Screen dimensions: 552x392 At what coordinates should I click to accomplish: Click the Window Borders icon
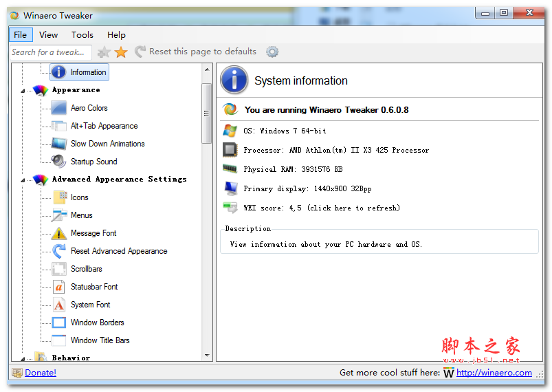click(59, 323)
